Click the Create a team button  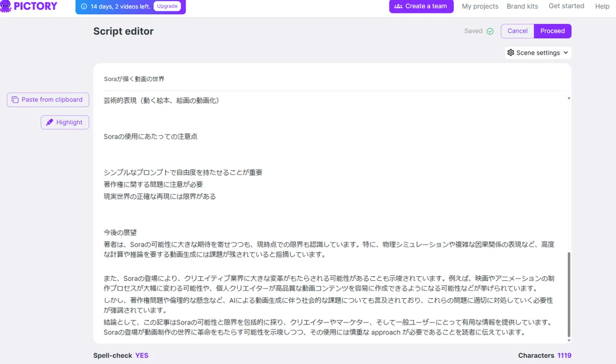(421, 6)
